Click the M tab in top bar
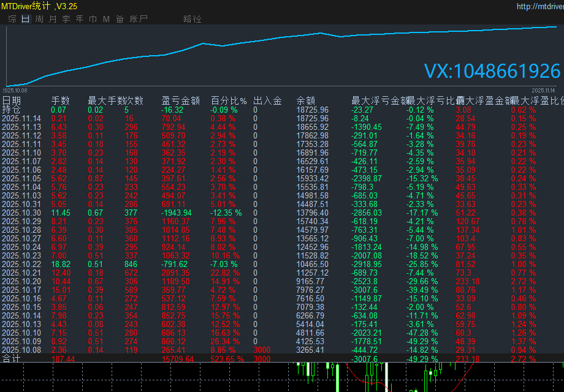Screen dimensions: 564x392 (x=106, y=19)
